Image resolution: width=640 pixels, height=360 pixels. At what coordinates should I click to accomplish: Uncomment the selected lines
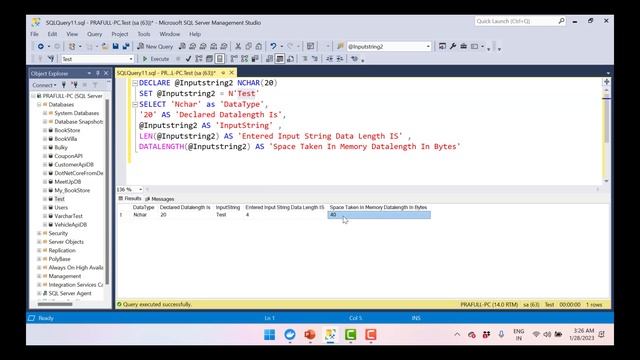point(315,59)
